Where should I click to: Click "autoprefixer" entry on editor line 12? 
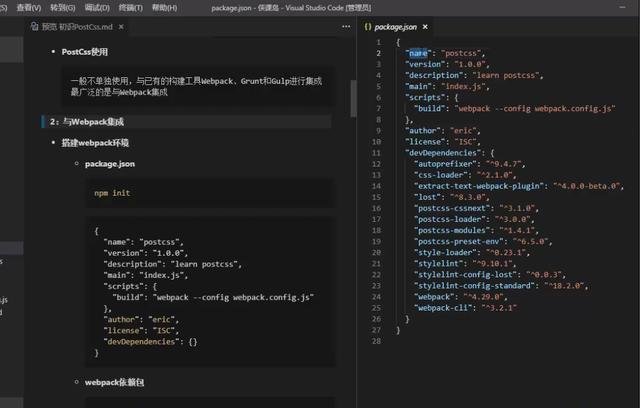pyautogui.click(x=469, y=164)
